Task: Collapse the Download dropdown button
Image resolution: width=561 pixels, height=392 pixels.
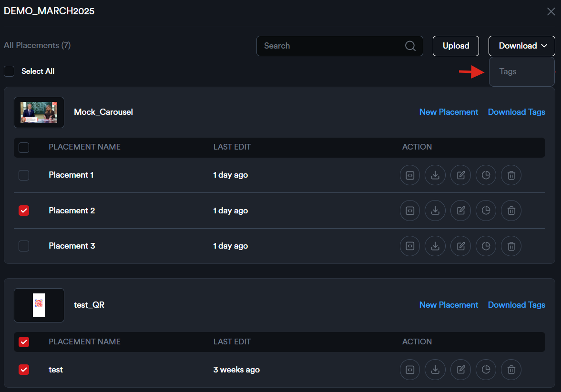Action: (x=521, y=46)
